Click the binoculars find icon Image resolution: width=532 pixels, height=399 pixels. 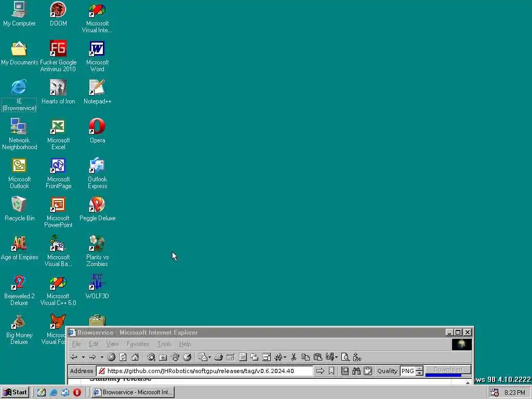click(x=356, y=371)
